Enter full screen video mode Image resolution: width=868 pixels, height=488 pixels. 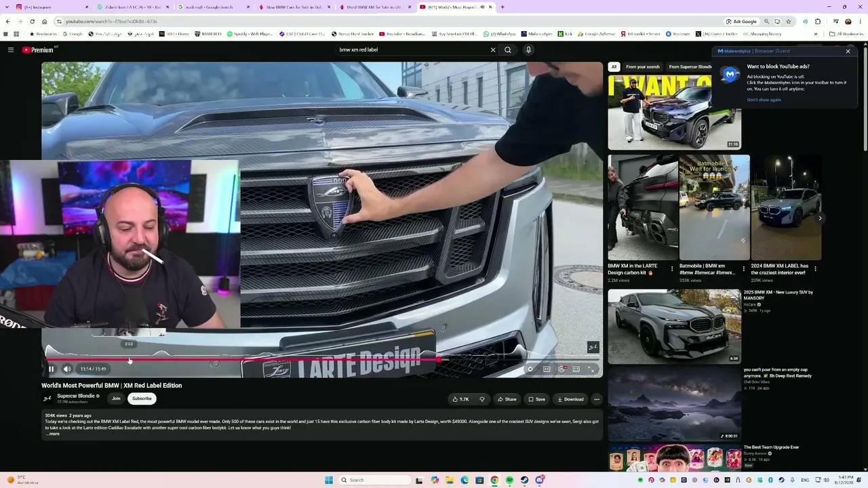coord(591,369)
